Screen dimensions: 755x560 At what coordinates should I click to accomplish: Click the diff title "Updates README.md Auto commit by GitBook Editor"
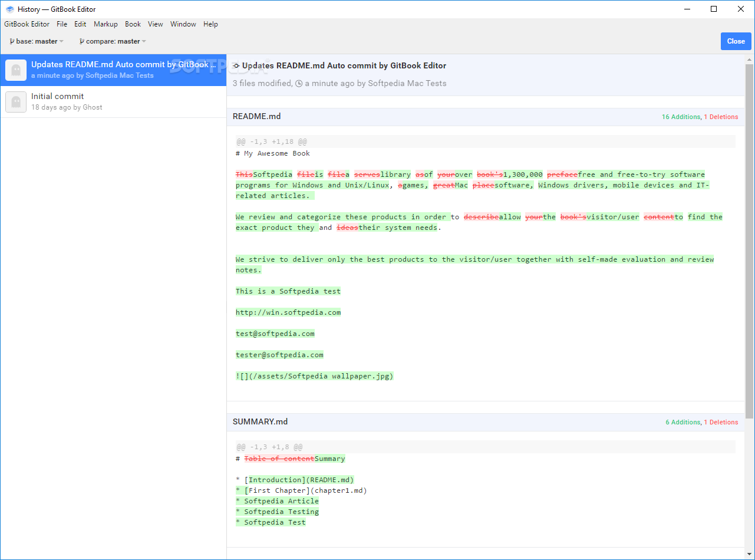[x=344, y=66]
